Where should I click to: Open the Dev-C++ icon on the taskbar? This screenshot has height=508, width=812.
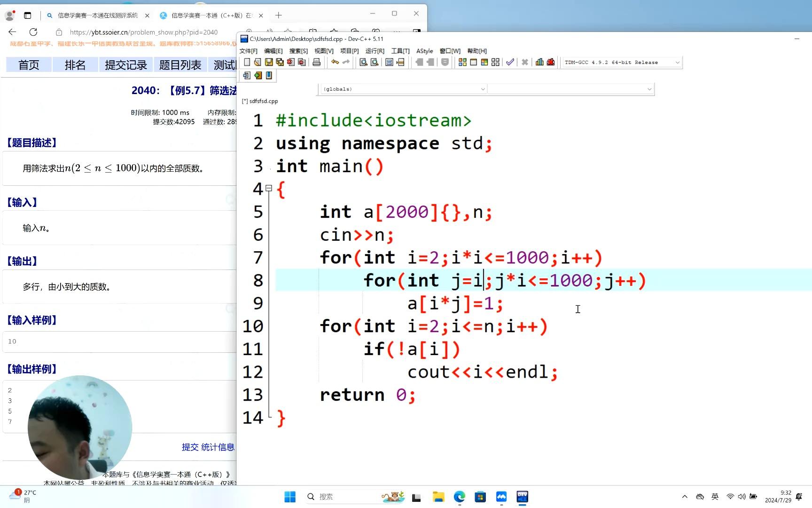click(x=523, y=497)
